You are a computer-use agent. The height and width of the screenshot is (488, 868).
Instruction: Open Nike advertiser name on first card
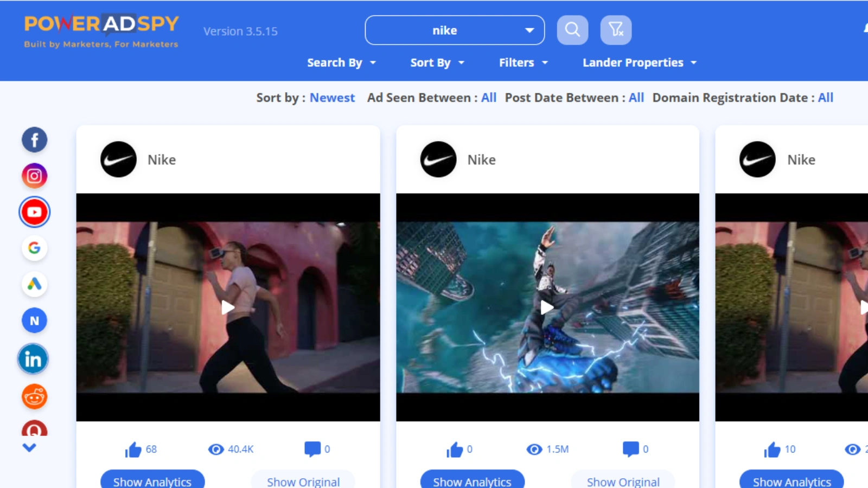162,160
